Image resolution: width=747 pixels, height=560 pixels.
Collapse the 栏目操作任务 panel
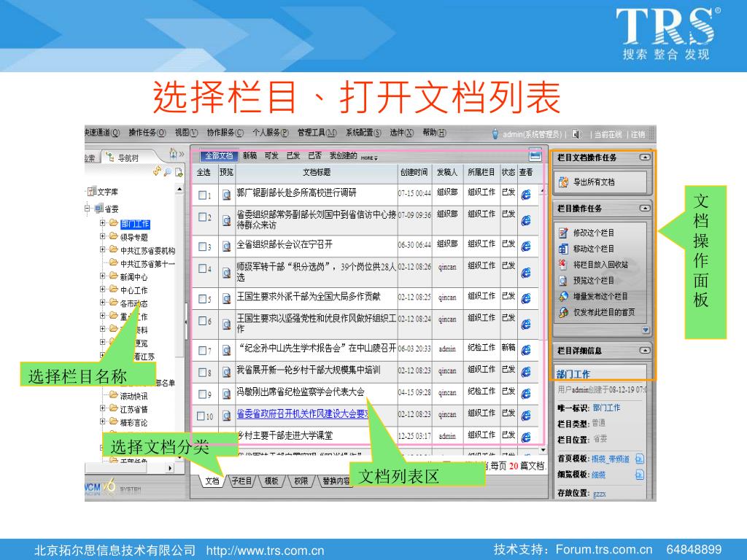click(645, 208)
